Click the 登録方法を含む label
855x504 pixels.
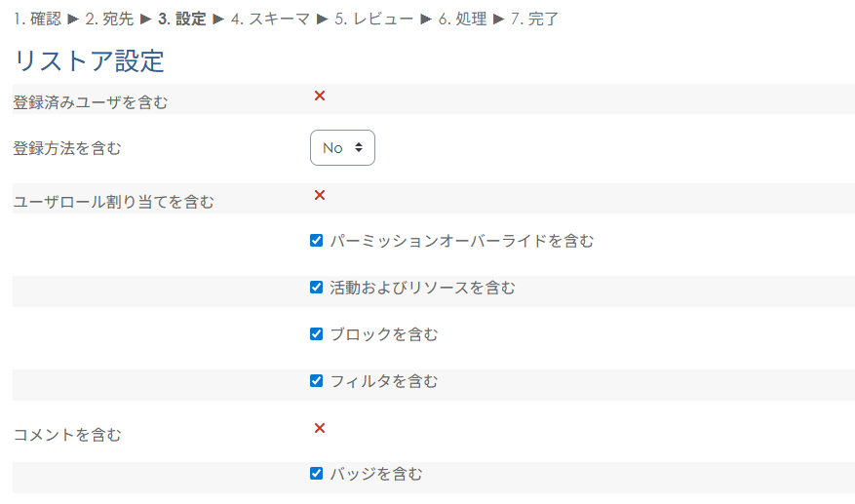[x=67, y=148]
